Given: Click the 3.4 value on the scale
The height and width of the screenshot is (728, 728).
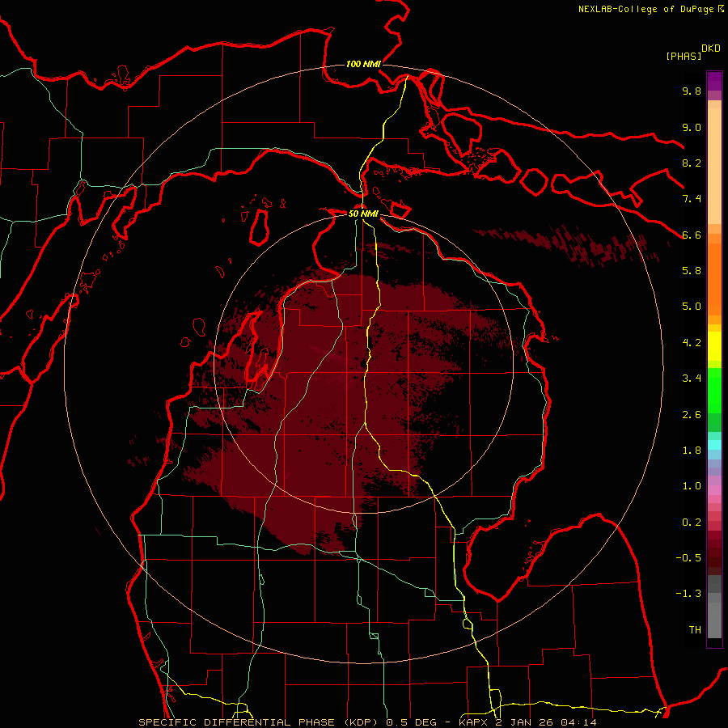Looking at the screenshot, I should (692, 379).
